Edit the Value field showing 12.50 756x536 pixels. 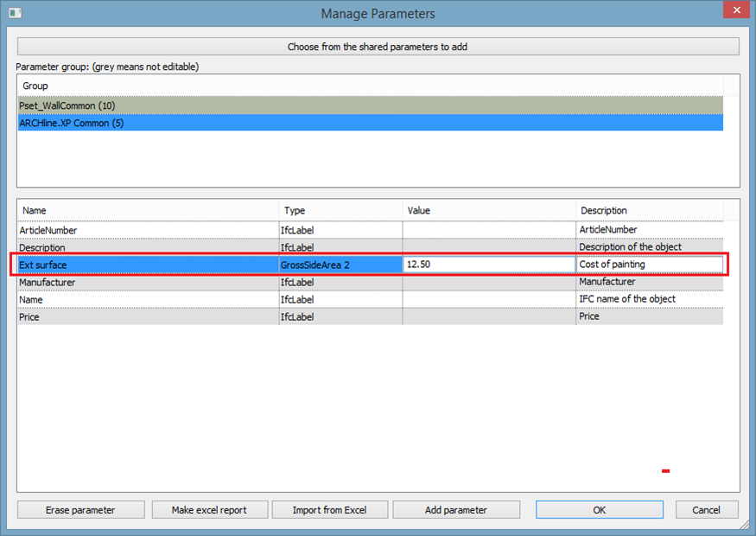point(488,265)
